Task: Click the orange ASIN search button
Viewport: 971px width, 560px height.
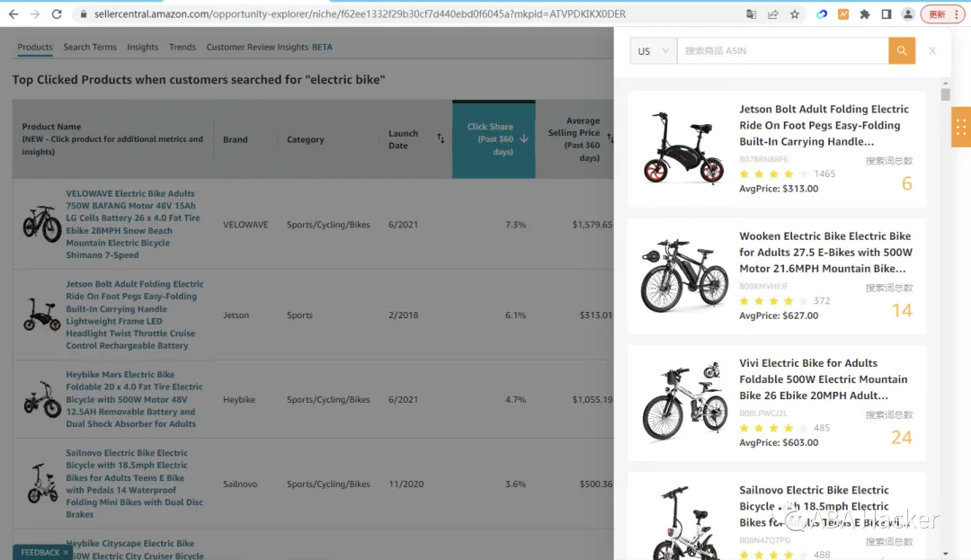Action: (x=902, y=50)
